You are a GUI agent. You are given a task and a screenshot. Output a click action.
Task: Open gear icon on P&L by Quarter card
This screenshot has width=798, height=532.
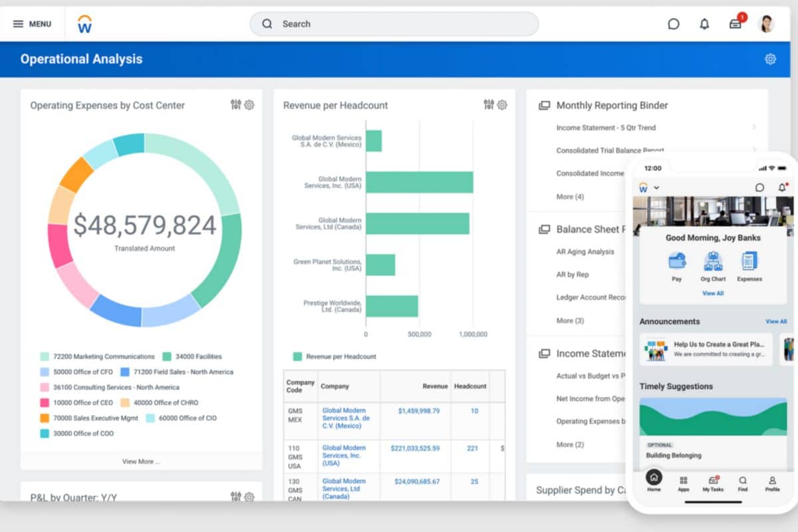coord(249,497)
